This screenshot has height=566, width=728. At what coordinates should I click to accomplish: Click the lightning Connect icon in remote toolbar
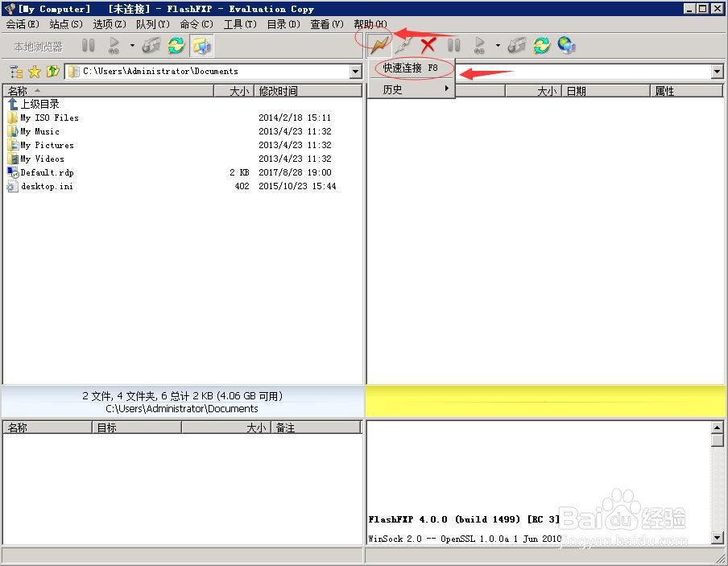pyautogui.click(x=380, y=46)
